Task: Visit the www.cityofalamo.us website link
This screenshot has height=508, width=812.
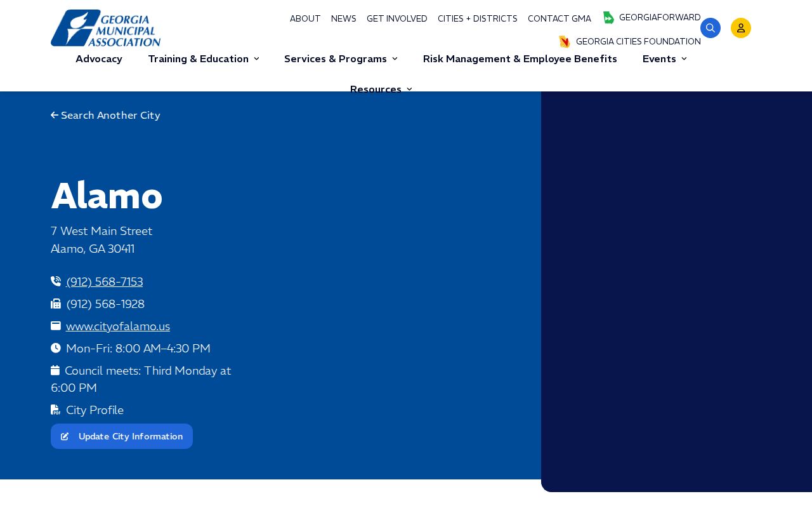Action: pyautogui.click(x=118, y=326)
